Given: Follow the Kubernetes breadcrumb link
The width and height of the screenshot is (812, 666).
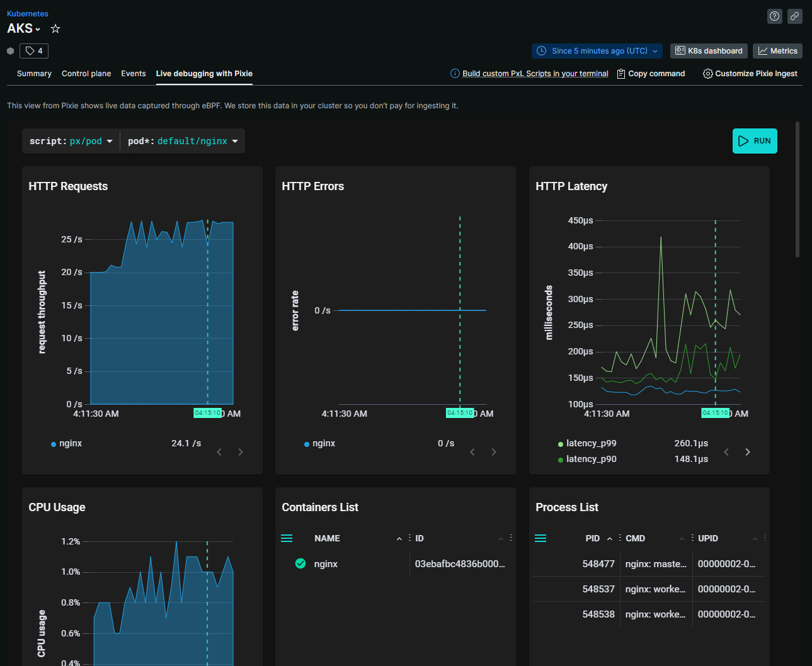Looking at the screenshot, I should 28,13.
